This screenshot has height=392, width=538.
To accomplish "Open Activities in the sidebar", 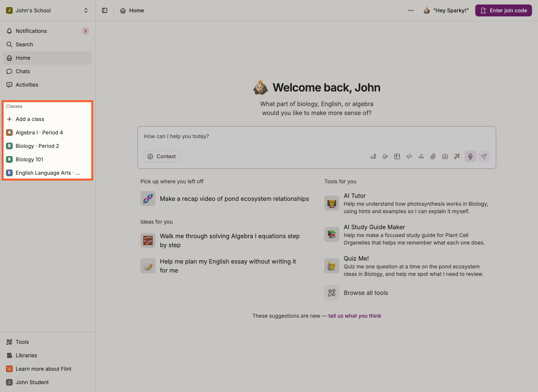I will 47,85.
